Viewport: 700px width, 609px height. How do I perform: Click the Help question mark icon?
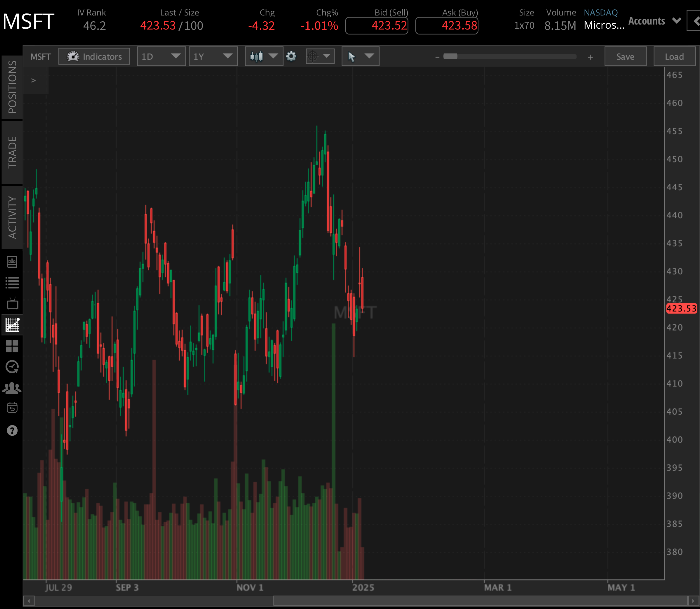tap(12, 430)
